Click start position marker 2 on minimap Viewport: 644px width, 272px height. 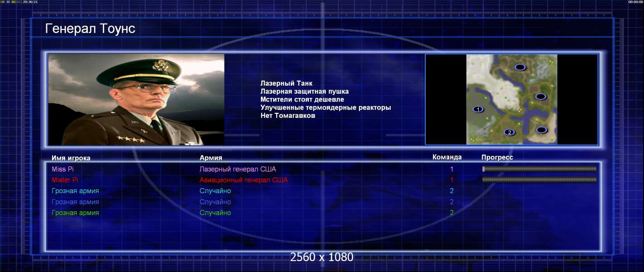pos(509,132)
